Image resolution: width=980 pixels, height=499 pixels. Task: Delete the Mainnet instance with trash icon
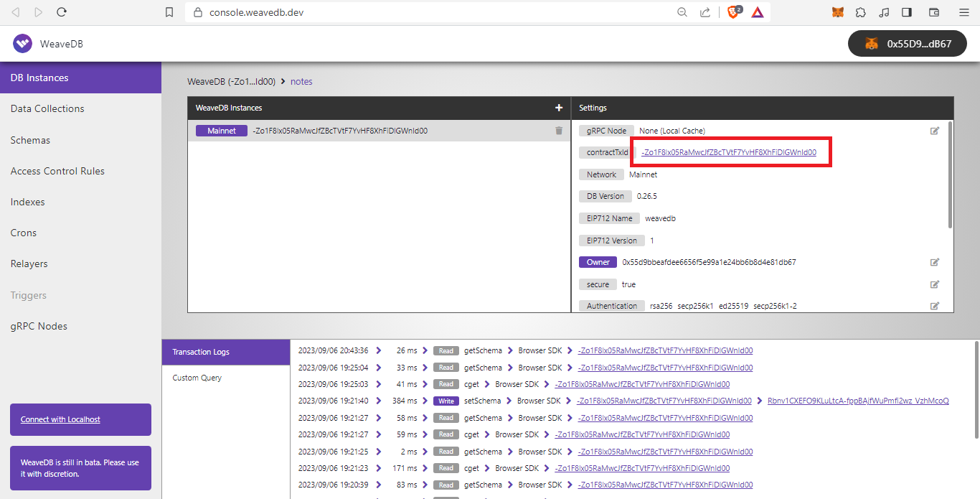tap(559, 131)
